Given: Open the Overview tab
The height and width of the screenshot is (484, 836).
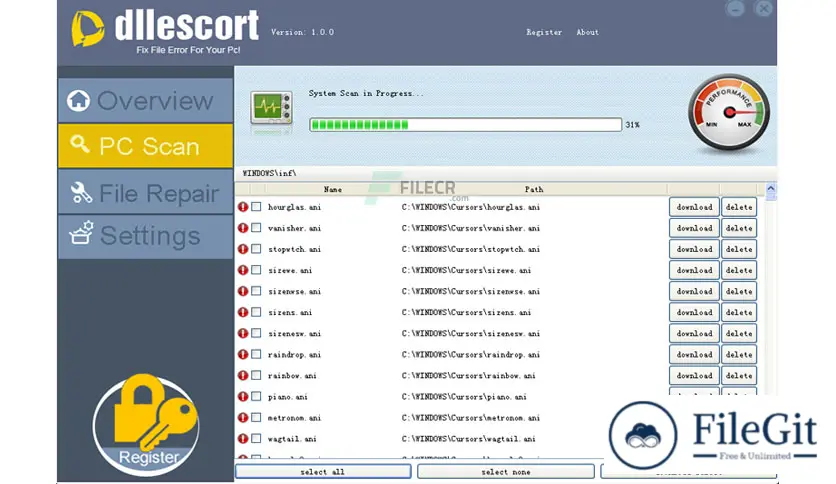Looking at the screenshot, I should click(146, 100).
